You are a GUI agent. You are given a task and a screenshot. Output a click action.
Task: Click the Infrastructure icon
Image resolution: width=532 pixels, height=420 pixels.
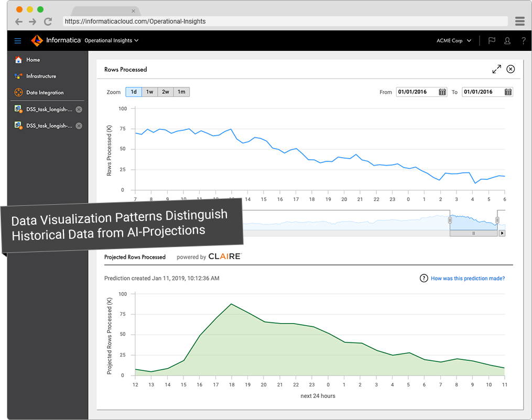pyautogui.click(x=18, y=76)
